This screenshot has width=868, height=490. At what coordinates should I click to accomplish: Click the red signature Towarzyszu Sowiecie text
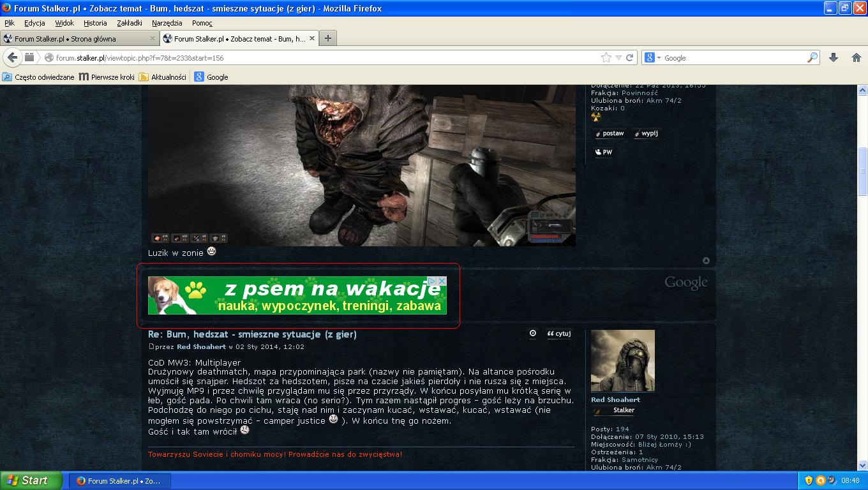(x=275, y=454)
